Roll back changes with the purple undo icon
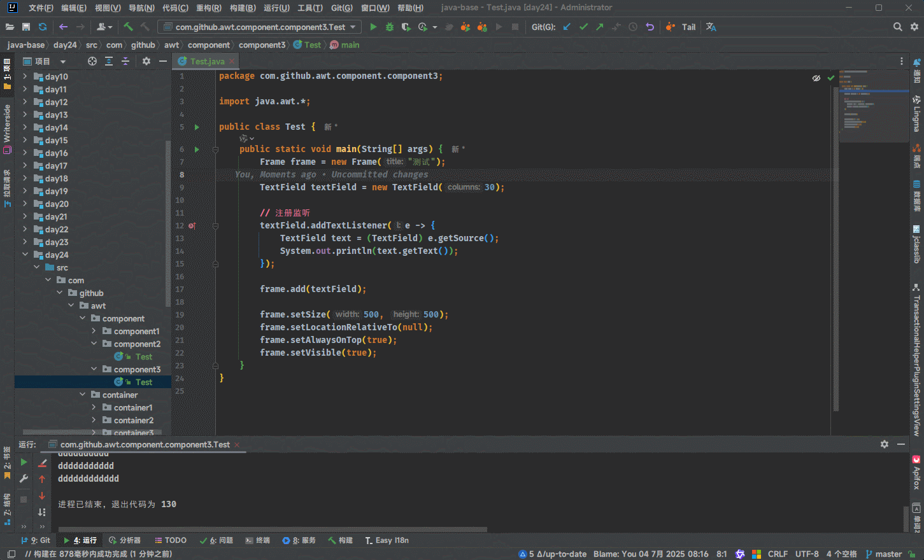The image size is (924, 560). coord(650,27)
